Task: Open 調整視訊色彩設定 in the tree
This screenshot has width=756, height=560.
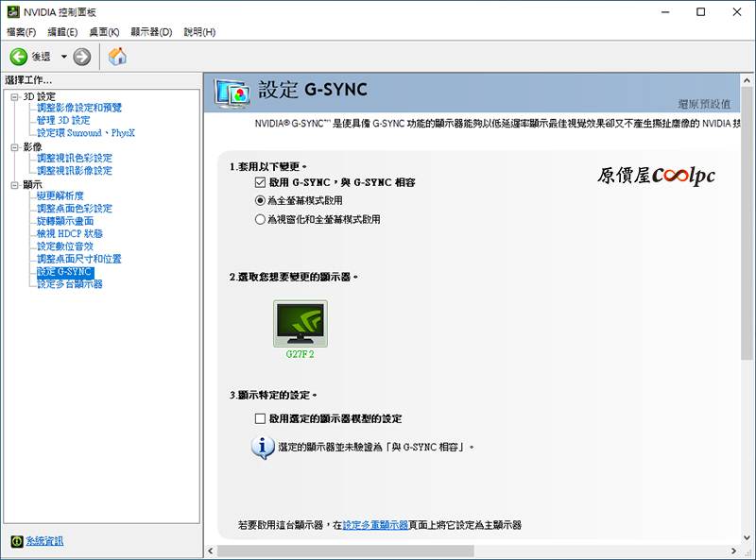Action: pyautogui.click(x=75, y=158)
